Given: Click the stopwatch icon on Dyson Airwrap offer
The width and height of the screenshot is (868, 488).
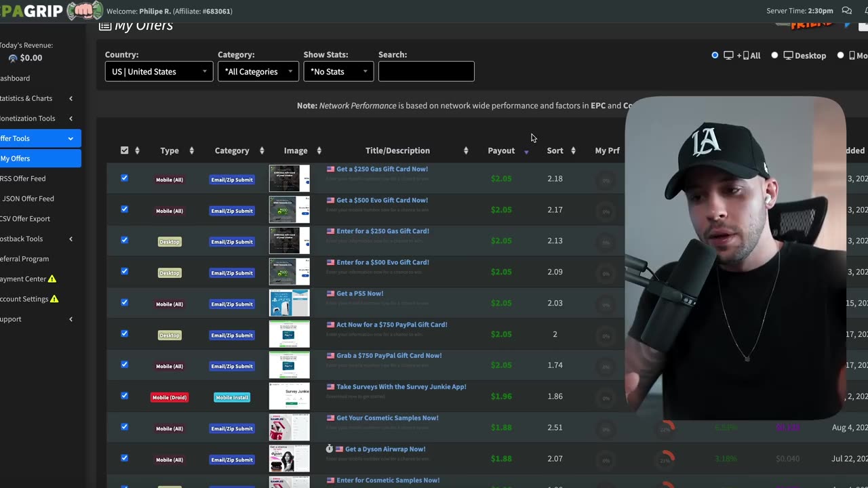Looking at the screenshot, I should (x=330, y=449).
